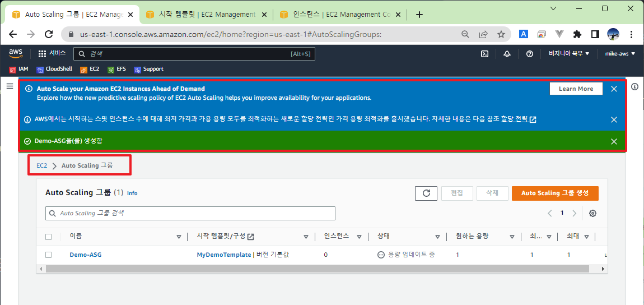Click the browser back arrow
Screen dimensions: 644x305
pos(13,35)
